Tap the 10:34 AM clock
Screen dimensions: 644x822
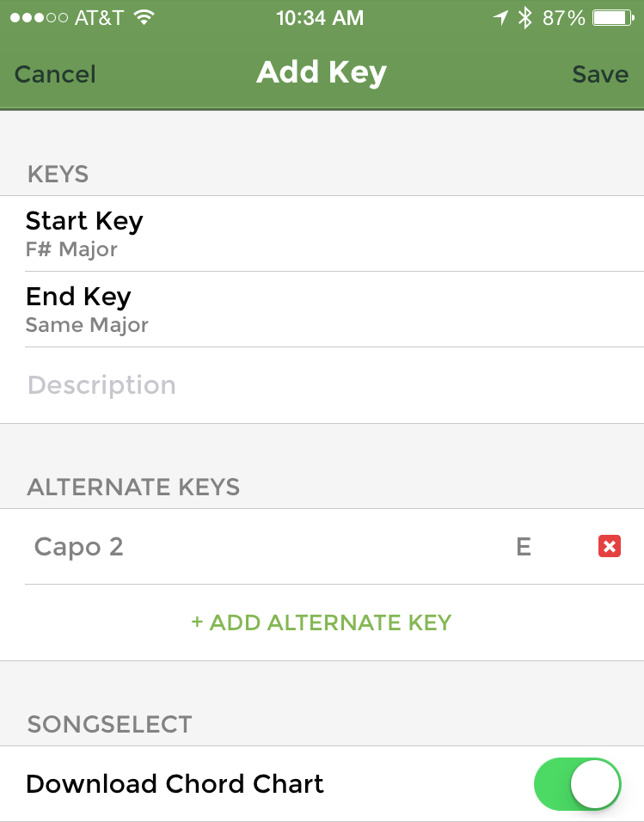pos(321,17)
